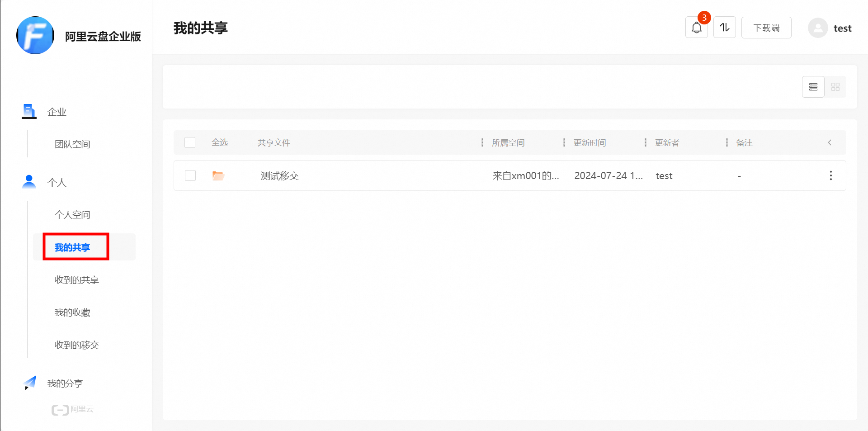The image size is (868, 431).
Task: Open the notification bell with badge 3
Action: click(x=696, y=28)
